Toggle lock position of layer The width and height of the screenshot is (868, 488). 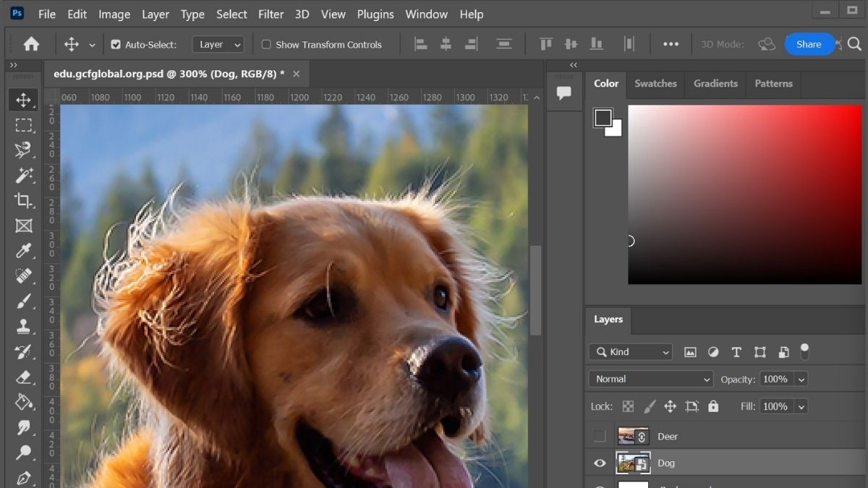tap(670, 406)
